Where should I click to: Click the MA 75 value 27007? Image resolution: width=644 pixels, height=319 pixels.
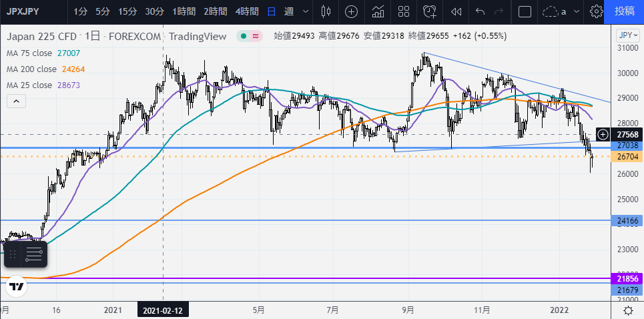[68, 53]
